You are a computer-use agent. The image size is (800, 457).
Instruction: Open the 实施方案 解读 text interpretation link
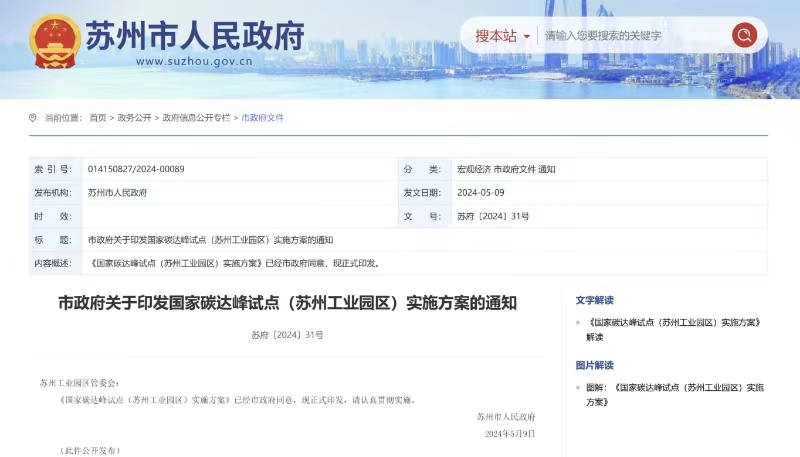(675, 329)
